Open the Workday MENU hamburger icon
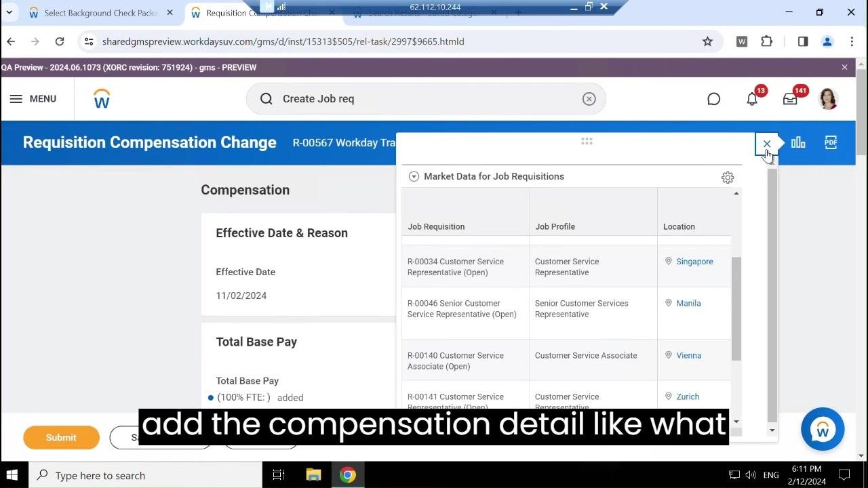This screenshot has width=868, height=488. 16,99
